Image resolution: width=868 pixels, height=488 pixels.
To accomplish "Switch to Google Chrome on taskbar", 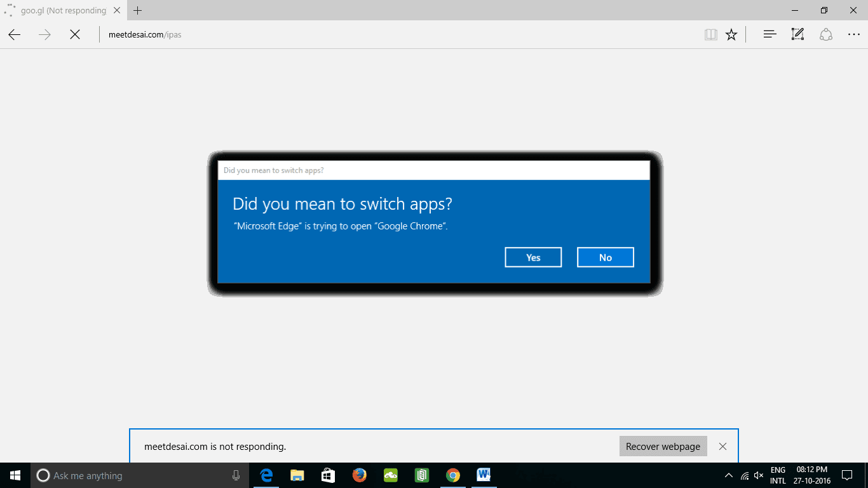I will (x=452, y=475).
